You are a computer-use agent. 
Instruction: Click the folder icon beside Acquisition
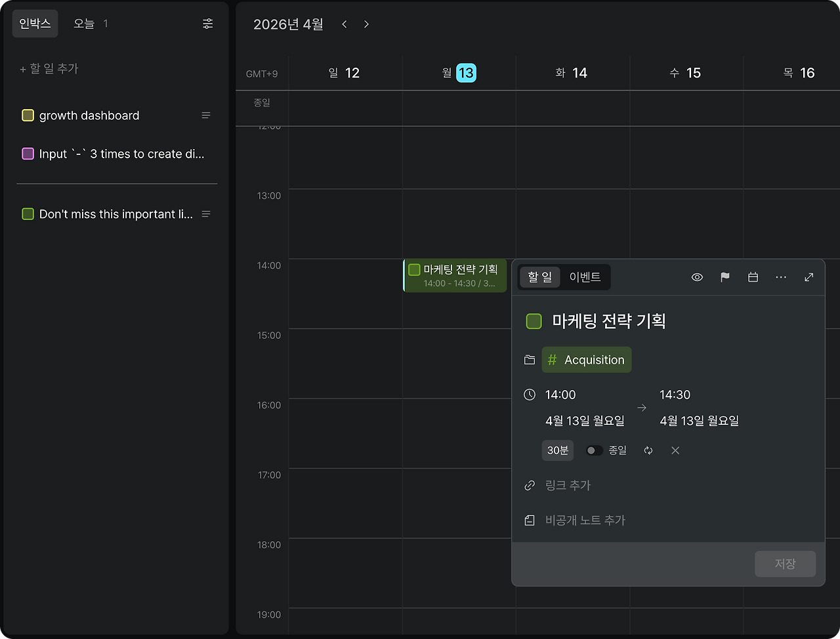[x=530, y=360]
